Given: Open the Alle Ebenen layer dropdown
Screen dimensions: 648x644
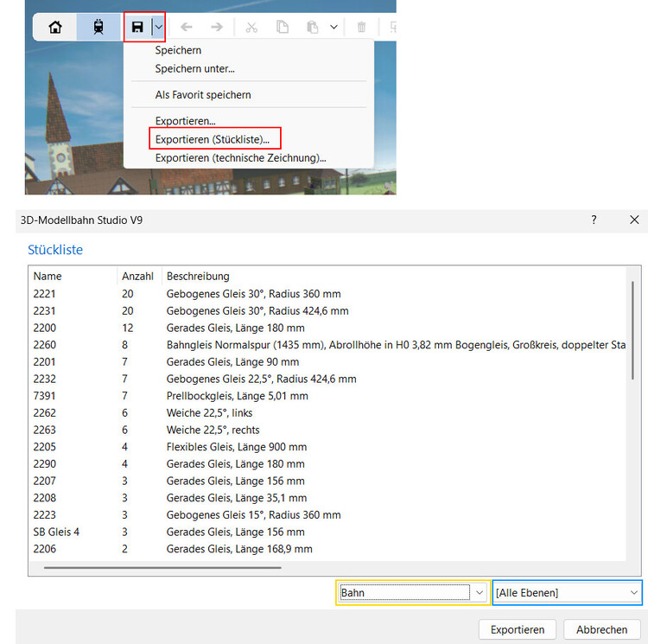Looking at the screenshot, I should pyautogui.click(x=568, y=592).
